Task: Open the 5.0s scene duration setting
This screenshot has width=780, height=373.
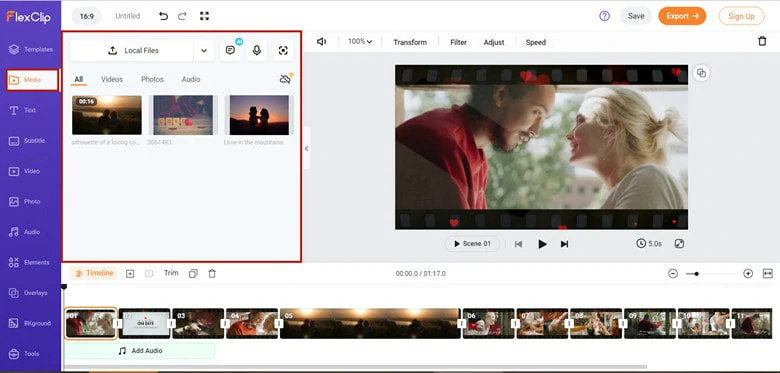Action: pyautogui.click(x=649, y=244)
